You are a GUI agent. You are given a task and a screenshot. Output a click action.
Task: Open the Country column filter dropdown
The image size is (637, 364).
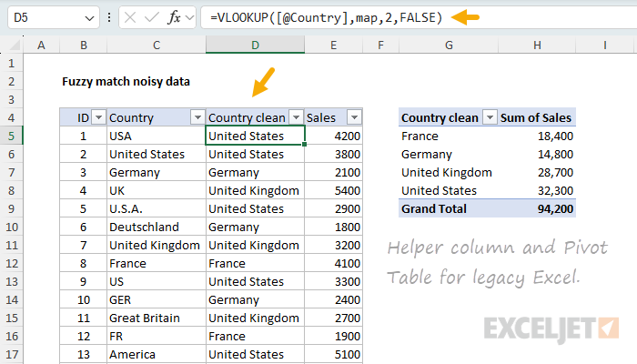pos(197,117)
